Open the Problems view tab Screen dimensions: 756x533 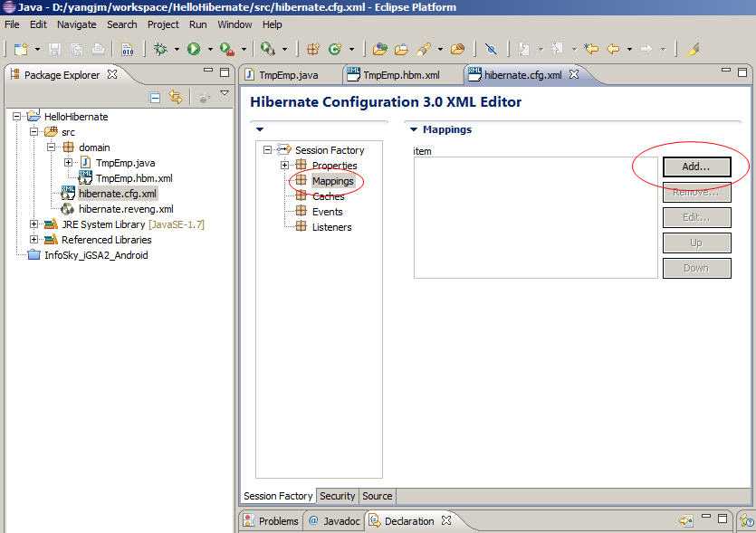pos(272,521)
